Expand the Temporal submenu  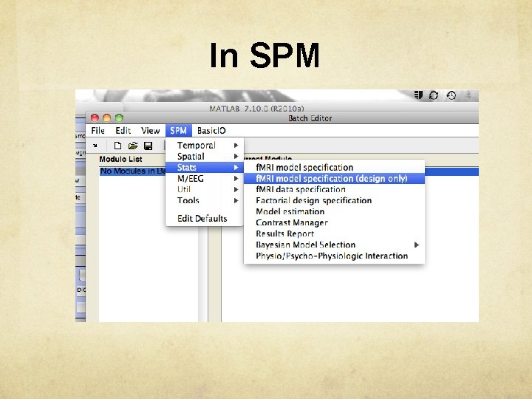[205, 146]
